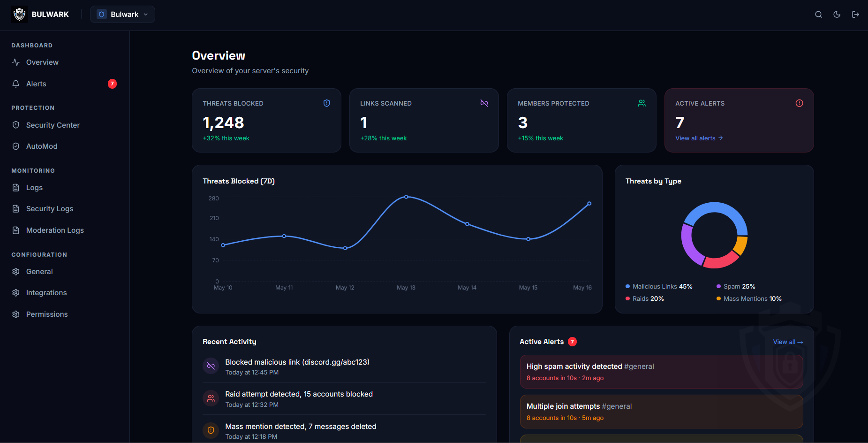Screen dimensions: 868x443
Task: Click the Active Alerts count badge
Action: (572, 342)
